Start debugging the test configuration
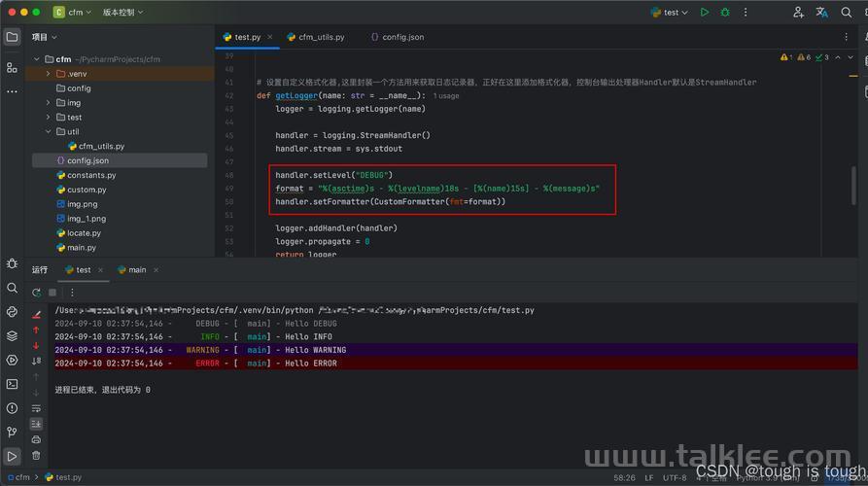Screen dimensions: 868x486 724,13
